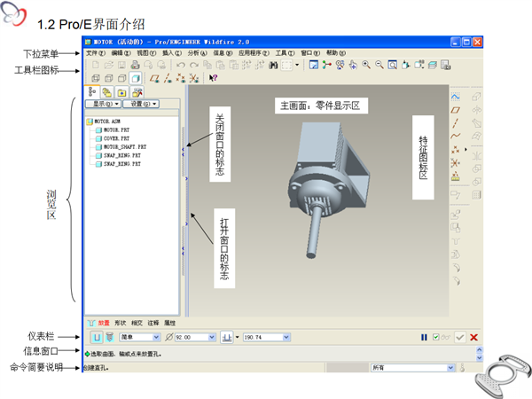Open the diameter 92.00 dropdown

[x=212, y=337]
